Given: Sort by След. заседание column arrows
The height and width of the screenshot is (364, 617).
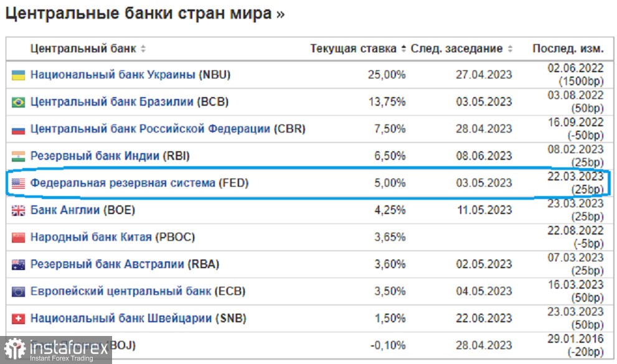Looking at the screenshot, I should click(x=510, y=49).
